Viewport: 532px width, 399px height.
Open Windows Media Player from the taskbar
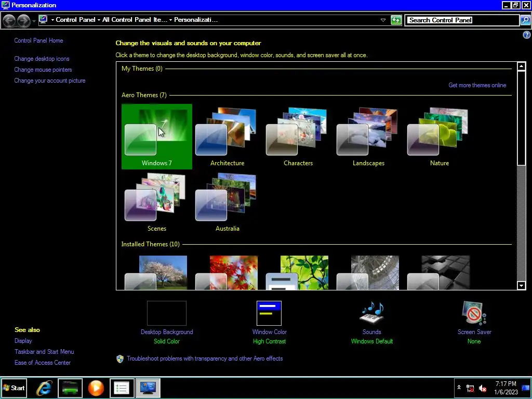point(96,388)
